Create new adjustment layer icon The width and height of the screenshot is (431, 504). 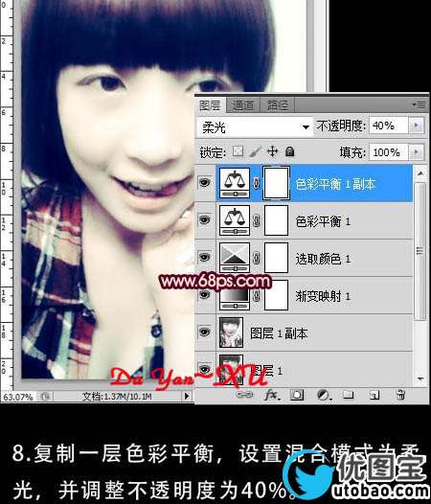click(x=324, y=395)
